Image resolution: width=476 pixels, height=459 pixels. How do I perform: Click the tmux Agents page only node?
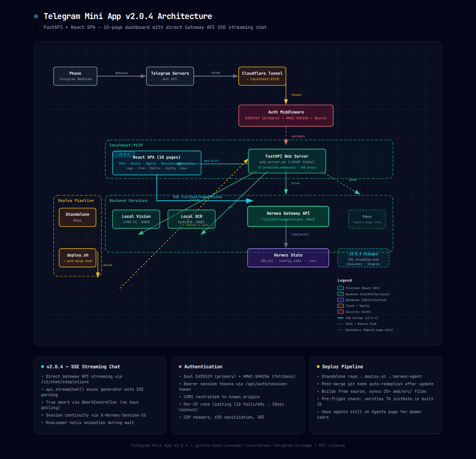click(x=367, y=219)
